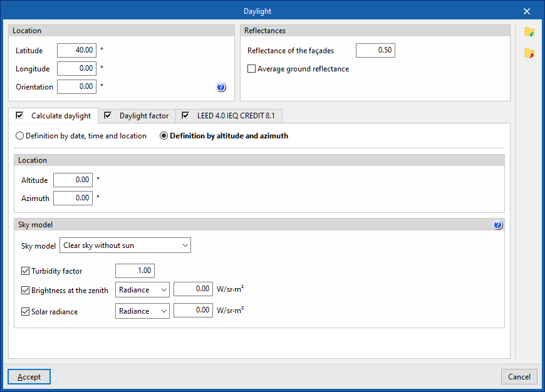This screenshot has height=392, width=545.
Task: Select Definition by date, time and location
Action: pyautogui.click(x=20, y=136)
